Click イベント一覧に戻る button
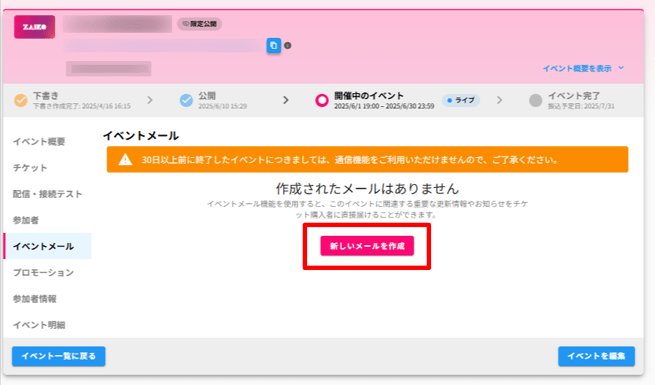655x385 pixels. pyautogui.click(x=58, y=356)
